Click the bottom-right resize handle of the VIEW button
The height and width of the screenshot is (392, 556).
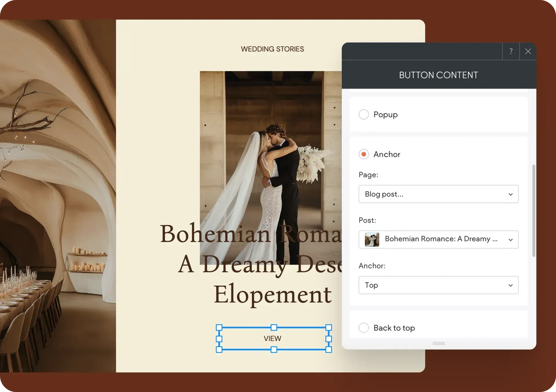click(328, 349)
